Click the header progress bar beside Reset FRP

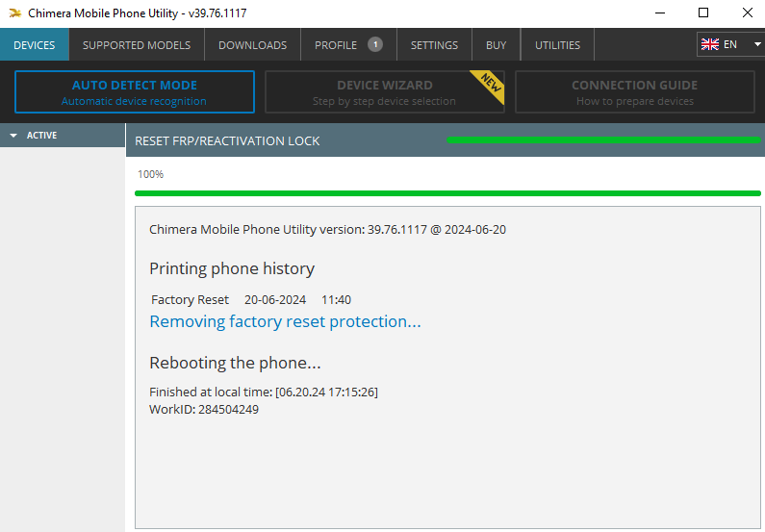click(603, 140)
